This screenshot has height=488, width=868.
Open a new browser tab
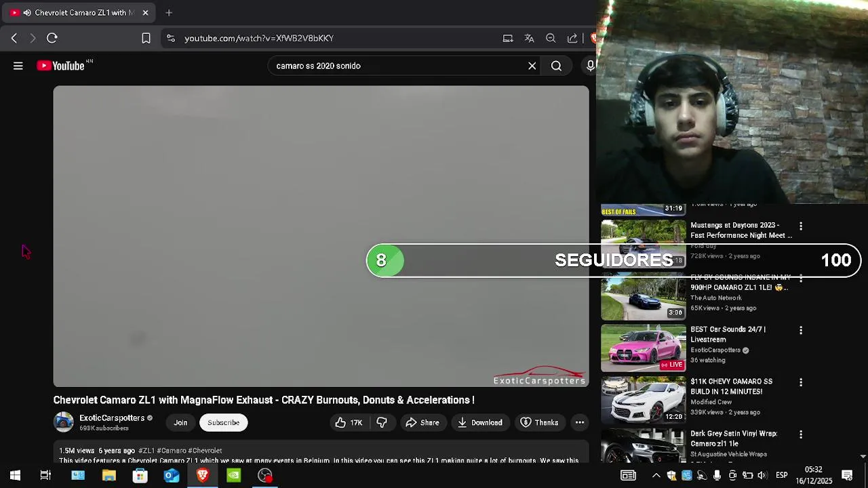click(169, 12)
